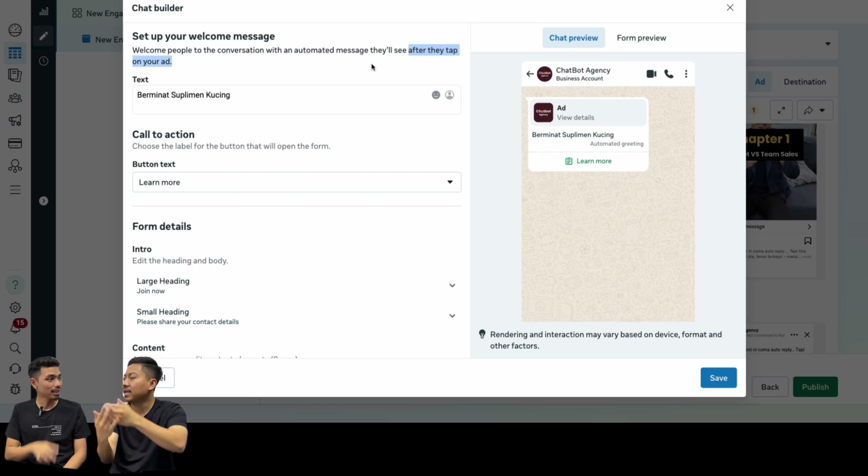Open the Button text dropdown
Image resolution: width=868 pixels, height=476 pixels.
296,182
